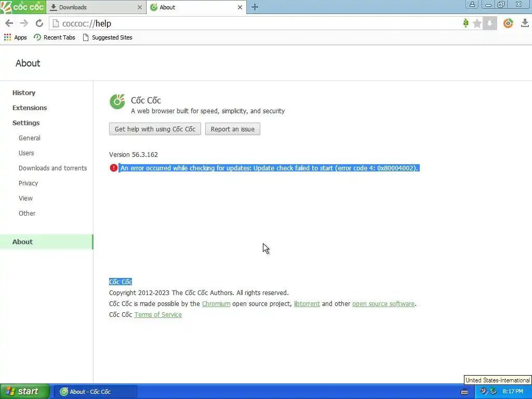This screenshot has height=399, width=532.
Task: Go forward with the forward arrow
Action: (24, 23)
